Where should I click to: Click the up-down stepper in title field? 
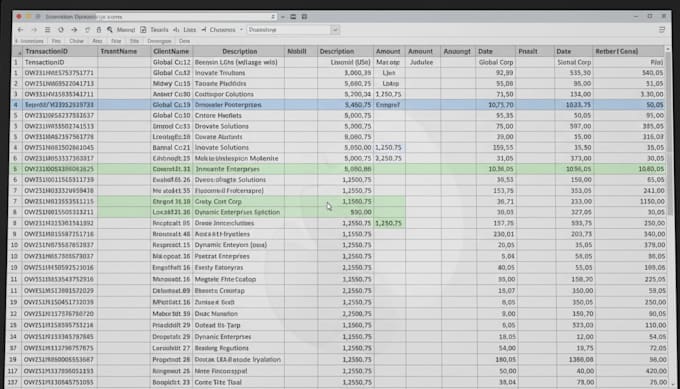coord(273,16)
